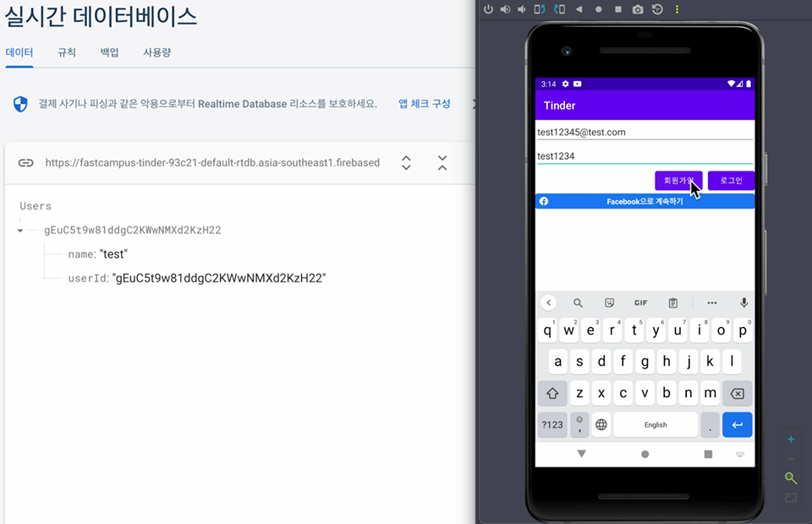The height and width of the screenshot is (524, 812).
Task: Click the userId value string
Action: point(219,278)
